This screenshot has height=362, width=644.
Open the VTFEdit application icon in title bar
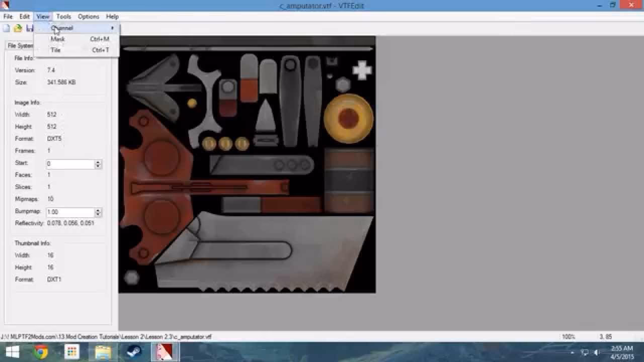[x=6, y=6]
